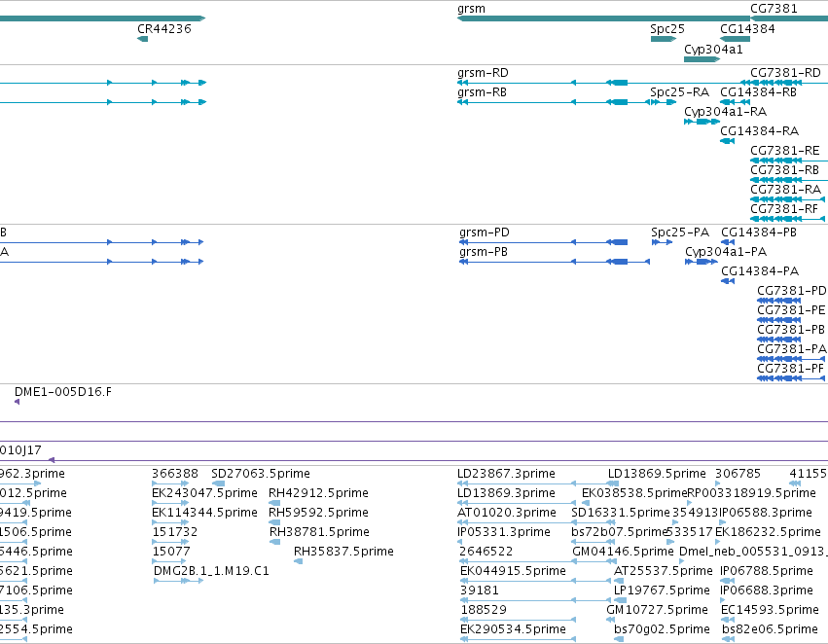Select the CG14384 gene label
828x644 pixels.
pyautogui.click(x=748, y=29)
